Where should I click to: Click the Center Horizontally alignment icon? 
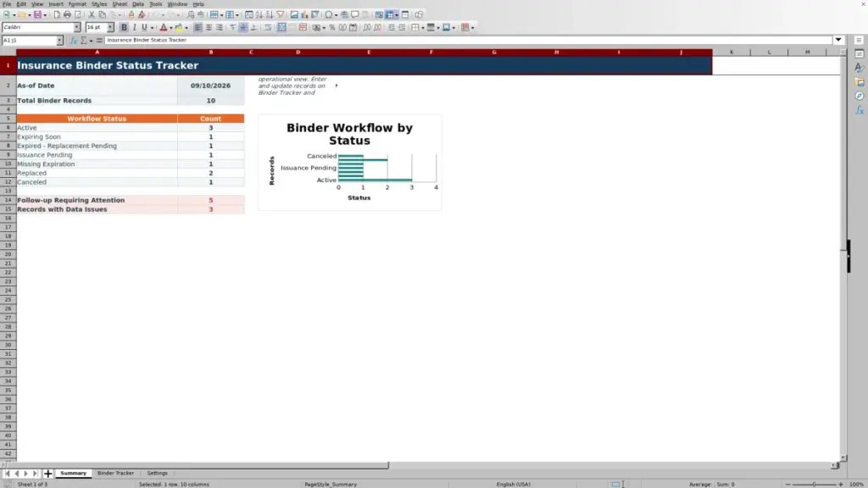(x=209, y=27)
